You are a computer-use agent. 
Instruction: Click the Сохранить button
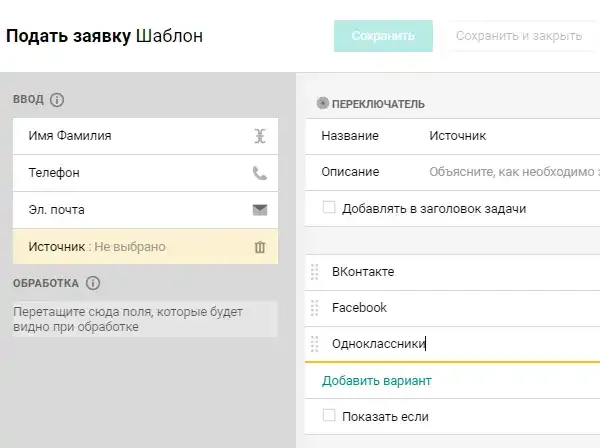[383, 36]
